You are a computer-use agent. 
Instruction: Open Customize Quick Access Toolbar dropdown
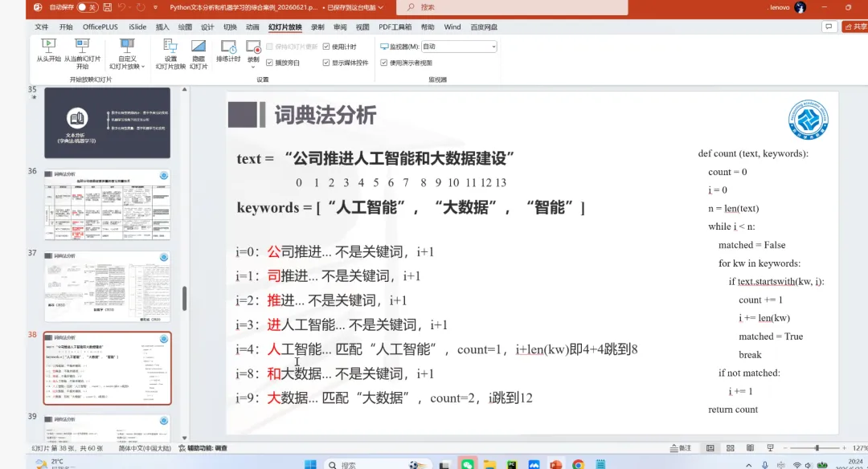point(156,7)
